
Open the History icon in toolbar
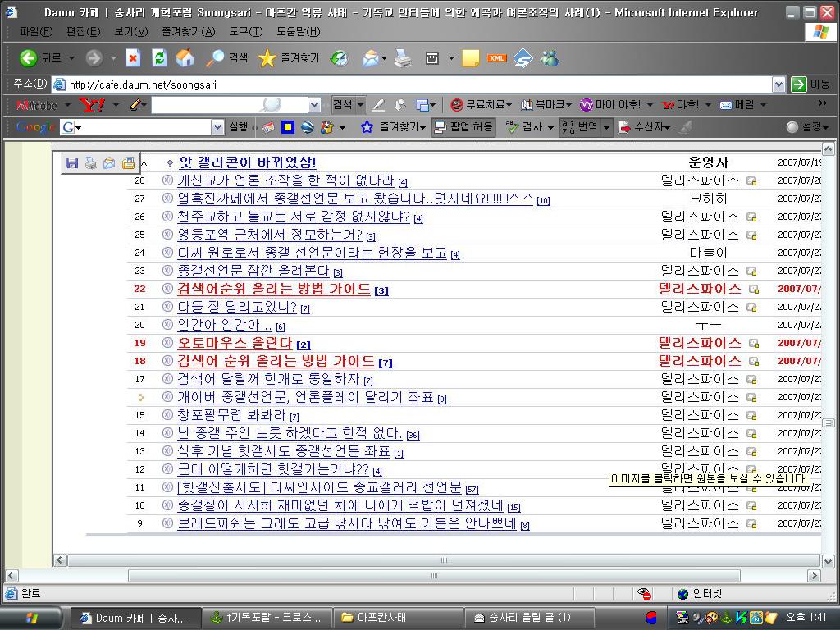pyautogui.click(x=339, y=57)
